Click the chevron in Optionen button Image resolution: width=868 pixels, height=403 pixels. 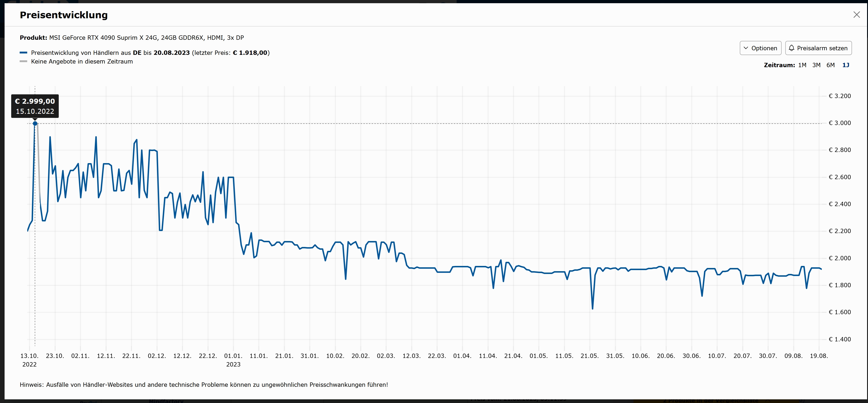tap(746, 48)
